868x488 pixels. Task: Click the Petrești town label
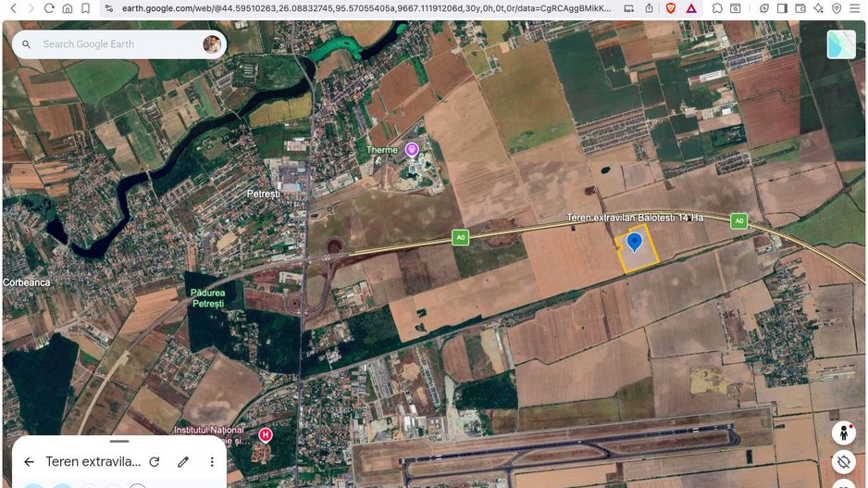263,194
